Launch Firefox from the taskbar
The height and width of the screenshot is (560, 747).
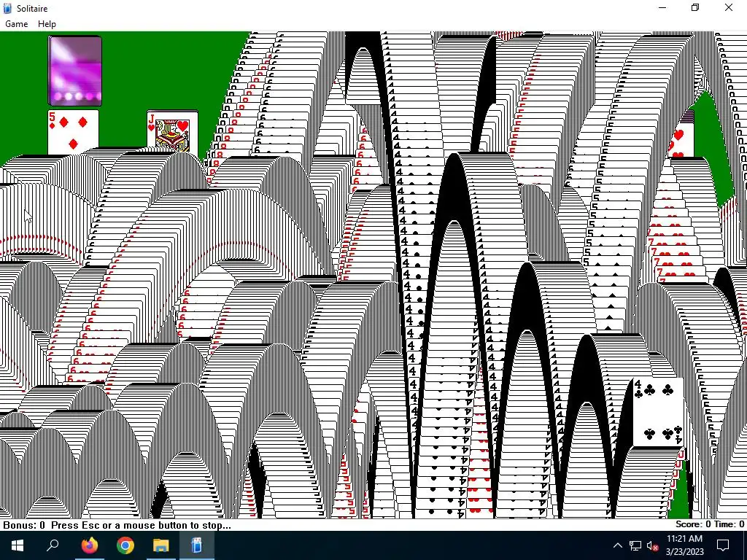click(89, 545)
